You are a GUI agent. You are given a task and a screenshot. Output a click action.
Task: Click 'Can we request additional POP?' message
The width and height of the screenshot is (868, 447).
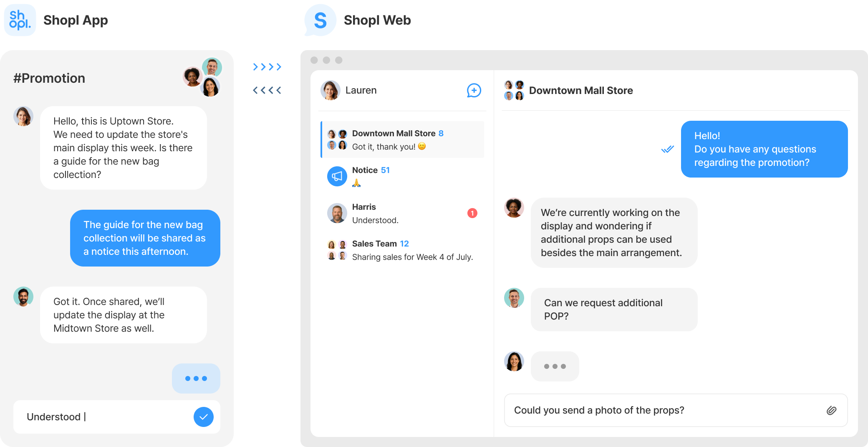click(614, 310)
